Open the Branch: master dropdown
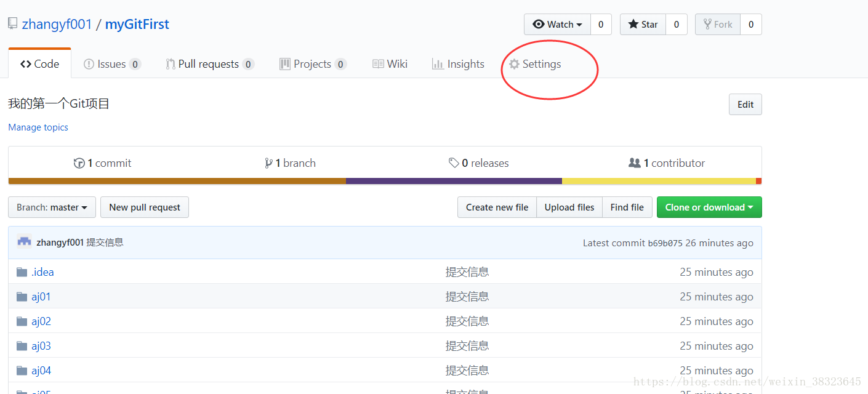The width and height of the screenshot is (868, 394). click(52, 207)
